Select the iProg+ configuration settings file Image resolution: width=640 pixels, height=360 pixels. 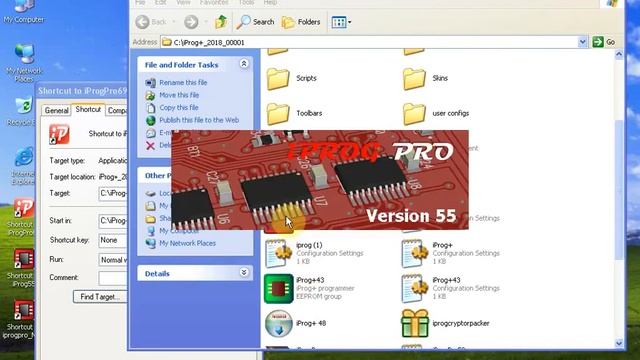pos(450,253)
